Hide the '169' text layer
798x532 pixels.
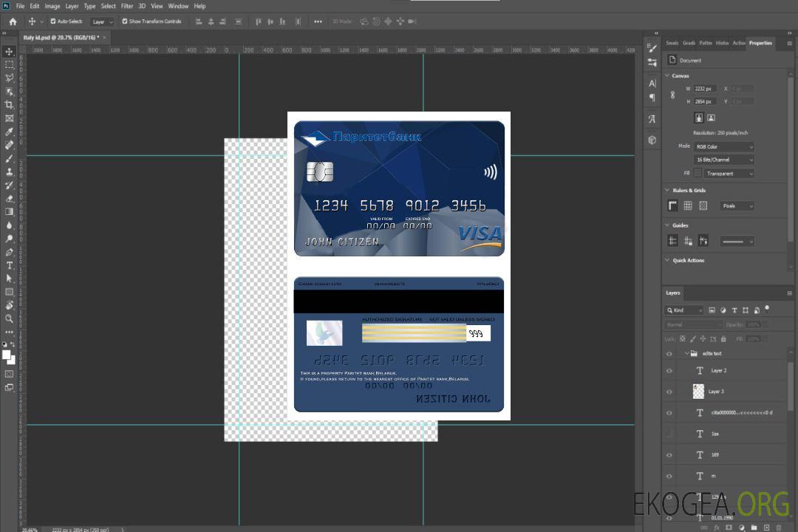click(669, 455)
